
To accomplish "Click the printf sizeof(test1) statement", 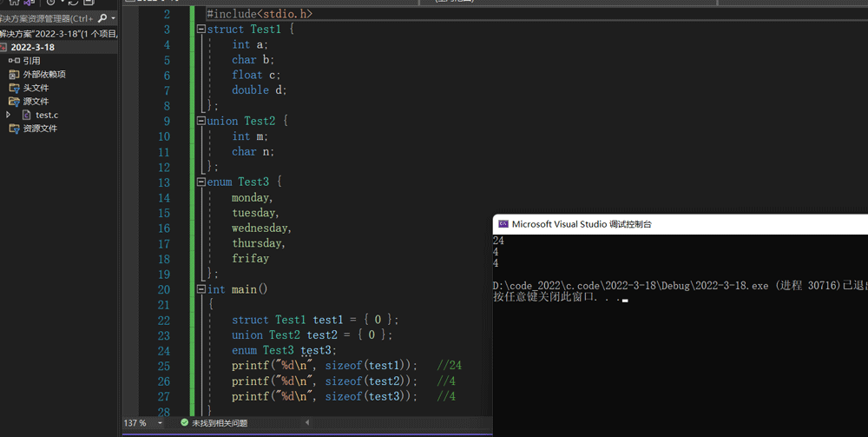I will click(325, 366).
